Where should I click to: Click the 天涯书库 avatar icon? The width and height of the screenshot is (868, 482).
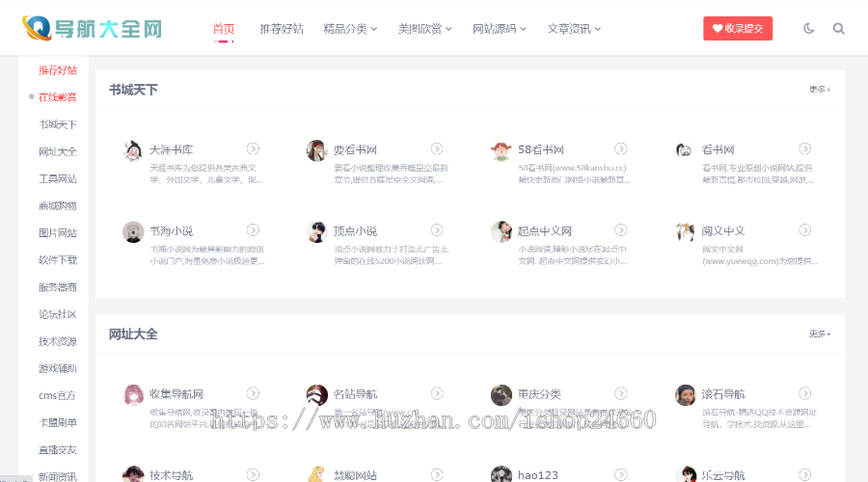pos(133,150)
